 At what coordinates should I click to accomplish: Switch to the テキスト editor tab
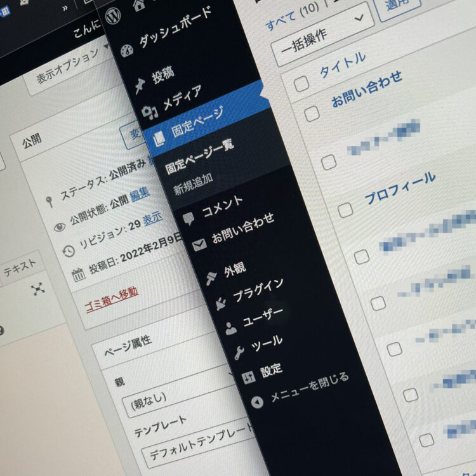tap(20, 267)
